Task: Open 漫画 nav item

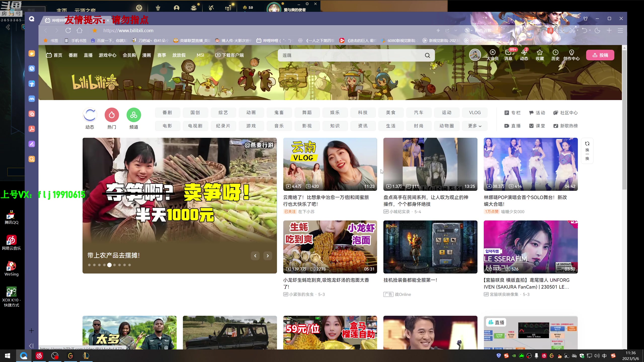Action: click(146, 55)
